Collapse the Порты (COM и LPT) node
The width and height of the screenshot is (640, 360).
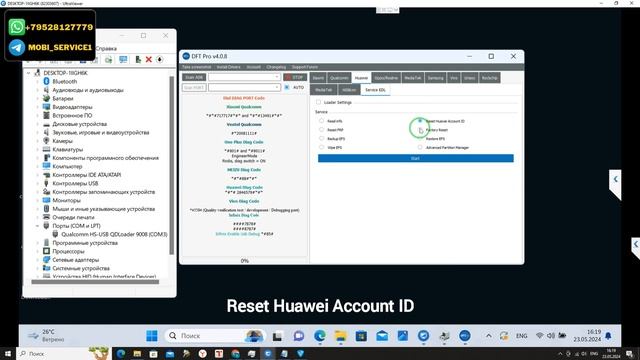coord(38,226)
